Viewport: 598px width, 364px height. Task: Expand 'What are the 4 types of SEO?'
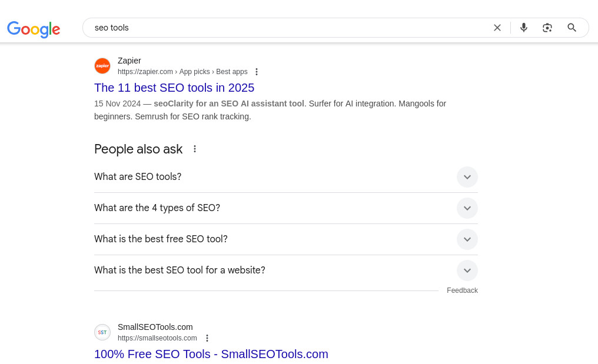pyautogui.click(x=285, y=208)
